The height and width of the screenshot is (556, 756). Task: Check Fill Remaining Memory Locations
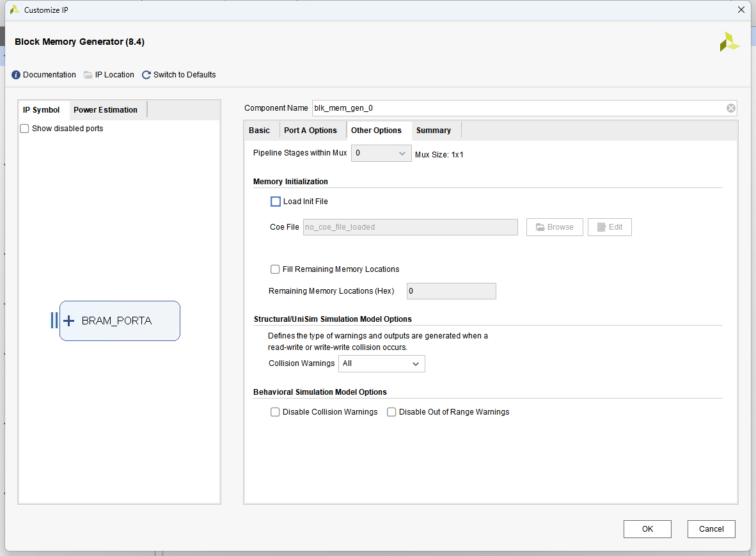pyautogui.click(x=275, y=269)
